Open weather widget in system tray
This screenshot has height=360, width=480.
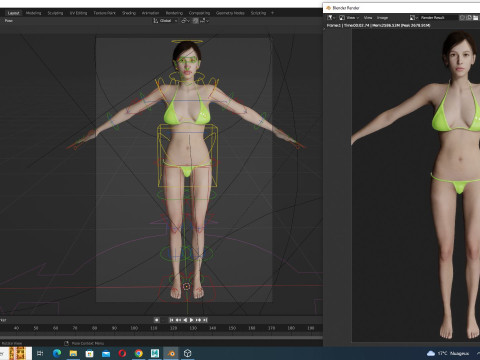click(x=448, y=353)
